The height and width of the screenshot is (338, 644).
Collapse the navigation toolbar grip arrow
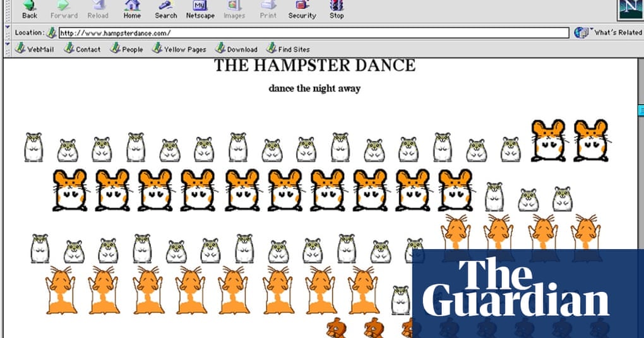click(8, 27)
